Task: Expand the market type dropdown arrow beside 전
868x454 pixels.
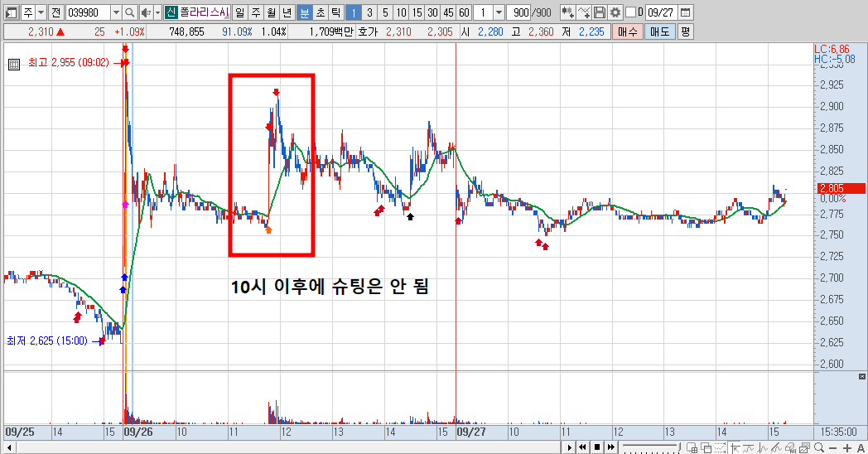Action: [x=41, y=12]
